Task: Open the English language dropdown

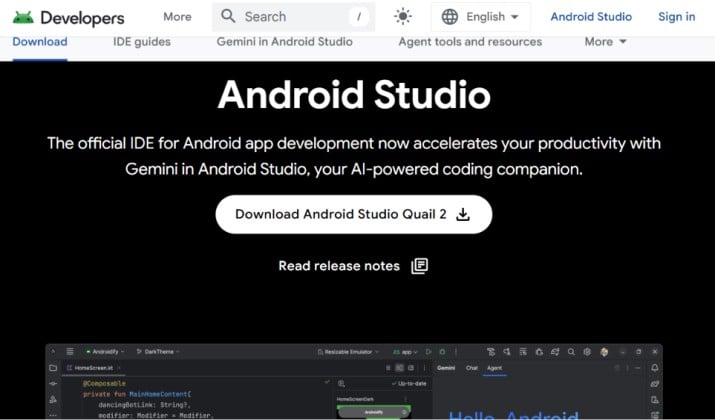Action: pos(481,17)
